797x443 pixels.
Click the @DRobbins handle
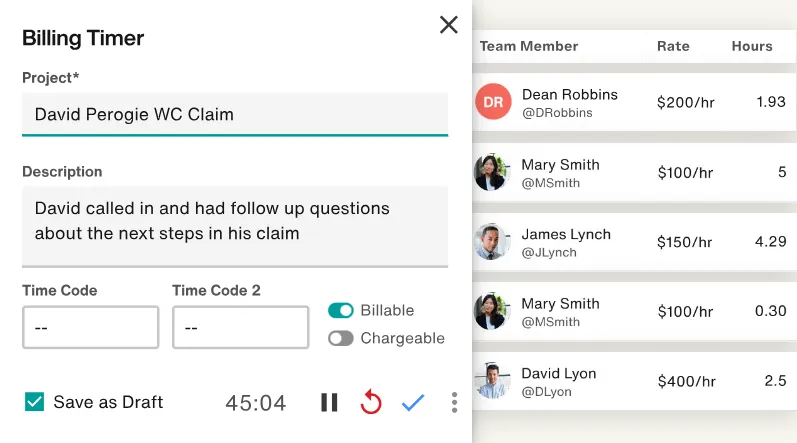557,113
